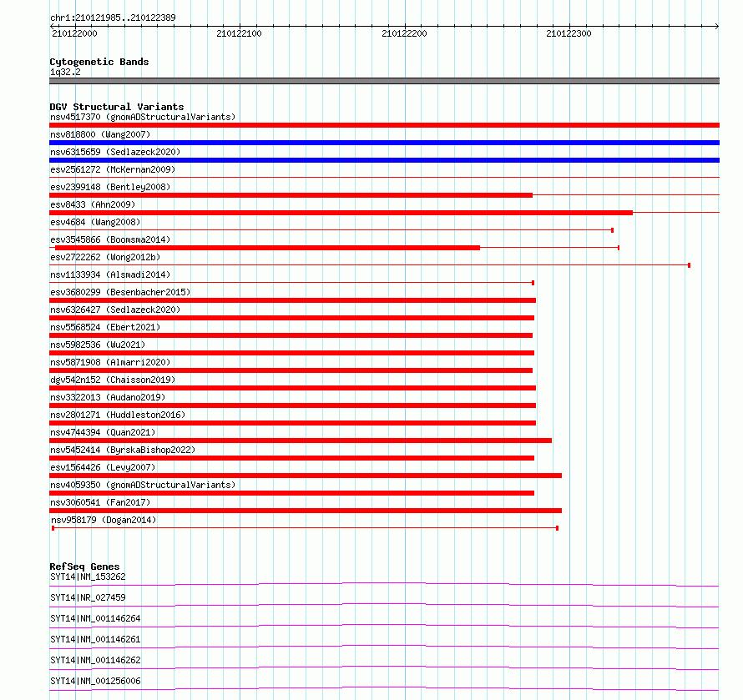Click the SYT14|NM_001146264 transcript label
The image size is (743, 700).
pyautogui.click(x=95, y=618)
